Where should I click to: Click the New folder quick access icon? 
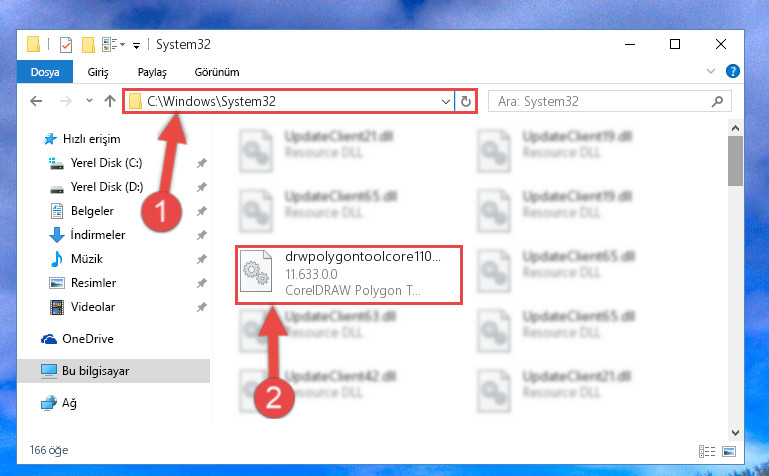click(x=88, y=45)
